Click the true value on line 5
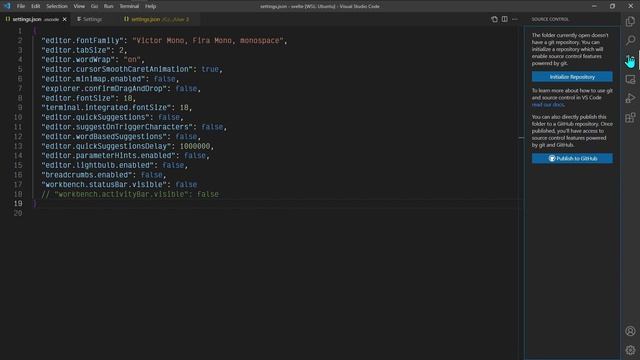Screen dimensions: 640x360 coord(210,69)
